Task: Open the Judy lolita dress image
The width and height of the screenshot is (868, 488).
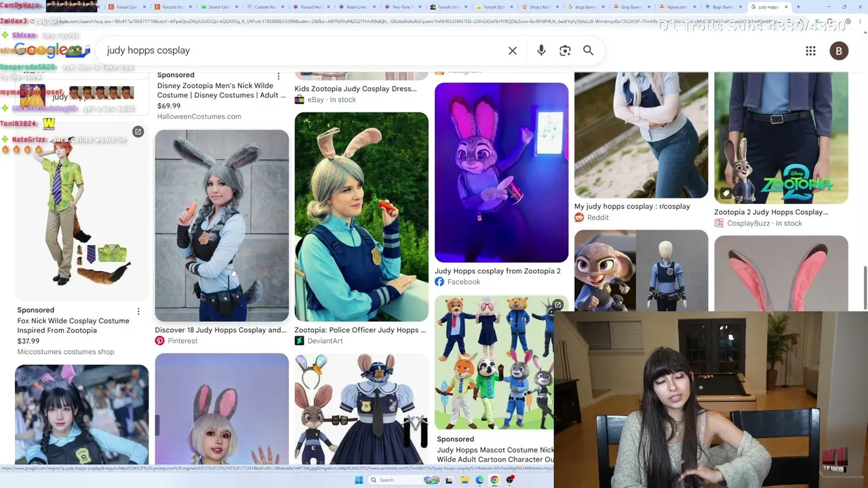Action: point(361,409)
